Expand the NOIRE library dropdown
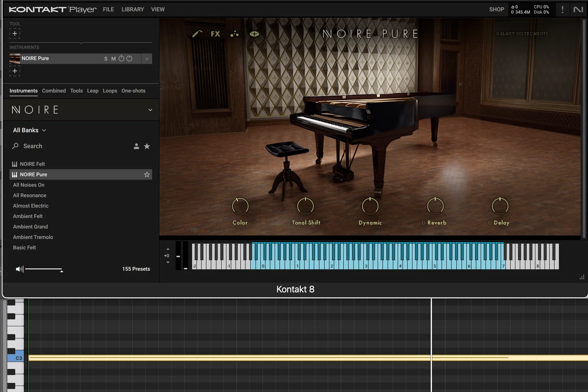Viewport: 588px width, 392px height. pos(150,110)
